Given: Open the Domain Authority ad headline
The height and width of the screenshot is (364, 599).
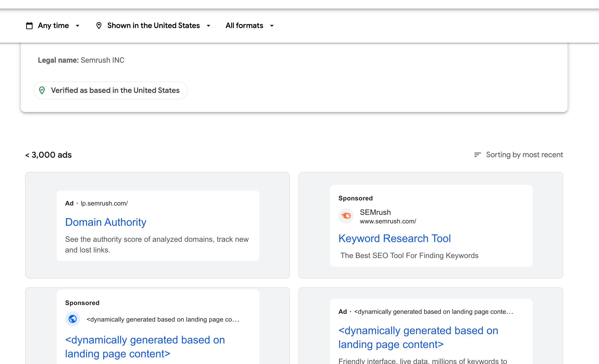Looking at the screenshot, I should (106, 222).
